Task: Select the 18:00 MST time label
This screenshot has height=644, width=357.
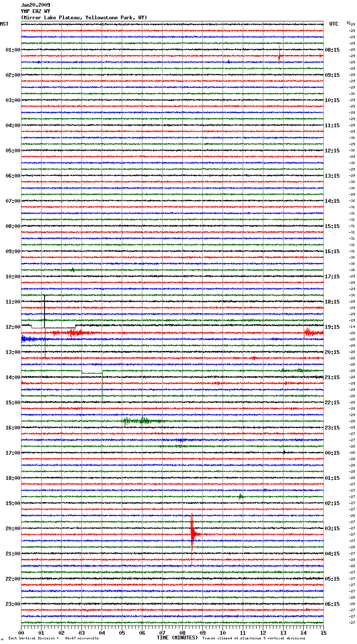Action: (x=13, y=478)
